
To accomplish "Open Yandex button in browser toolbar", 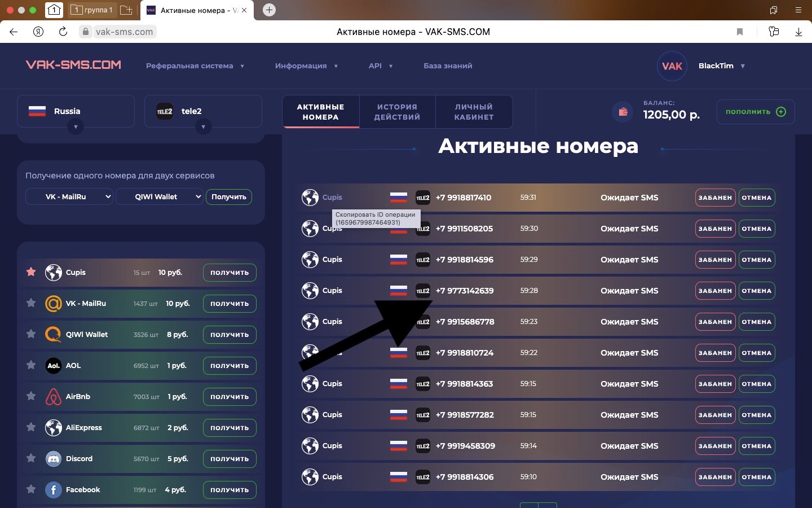I will 38,32.
